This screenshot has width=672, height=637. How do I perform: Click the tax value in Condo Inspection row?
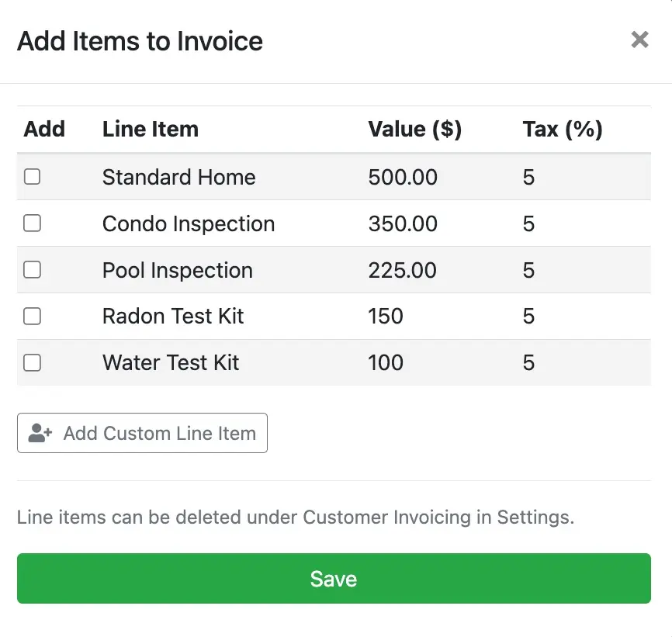tap(528, 223)
